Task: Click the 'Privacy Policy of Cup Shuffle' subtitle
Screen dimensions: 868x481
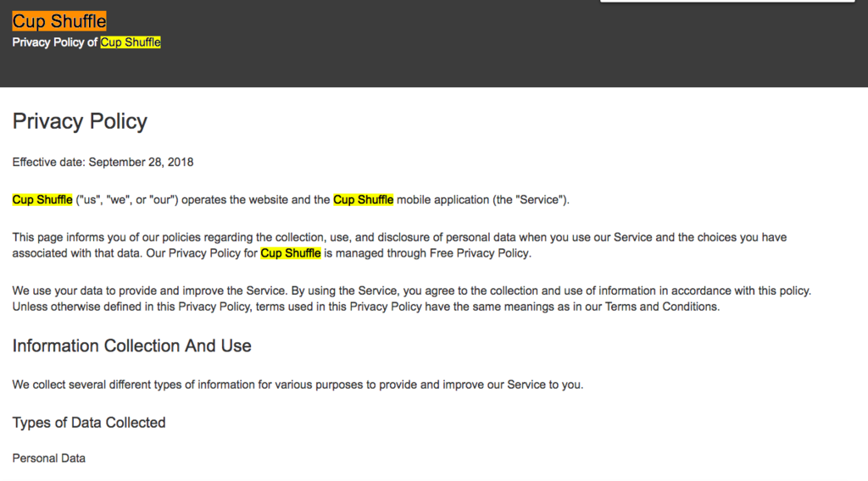Action: tap(86, 42)
